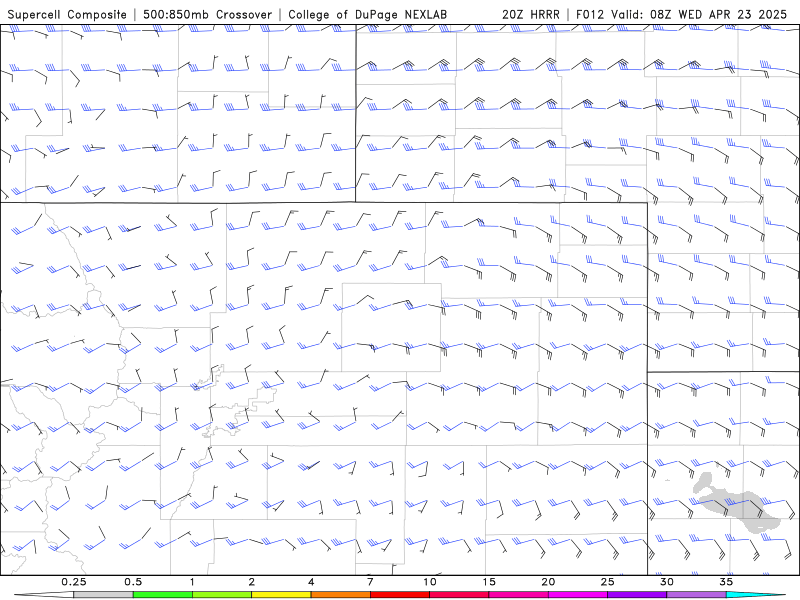Screen dimensions: 800x600
Task: Select the green color bar segment (0.5–1)
Action: tap(163, 595)
